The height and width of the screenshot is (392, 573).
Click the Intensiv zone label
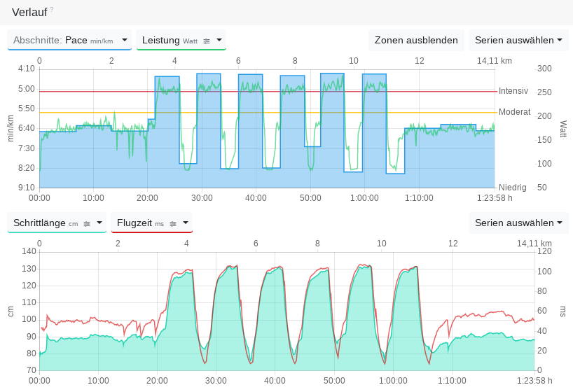pyautogui.click(x=513, y=91)
